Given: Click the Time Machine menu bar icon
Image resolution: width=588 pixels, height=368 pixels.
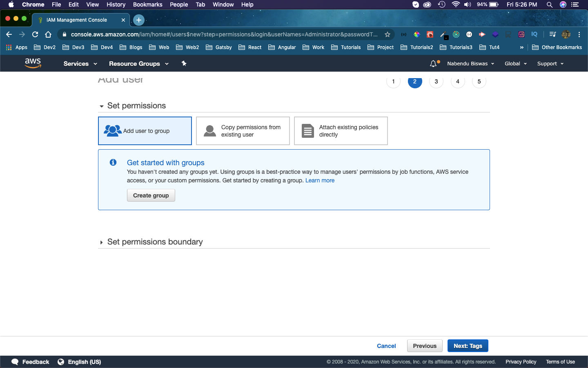Looking at the screenshot, I should click(441, 4).
